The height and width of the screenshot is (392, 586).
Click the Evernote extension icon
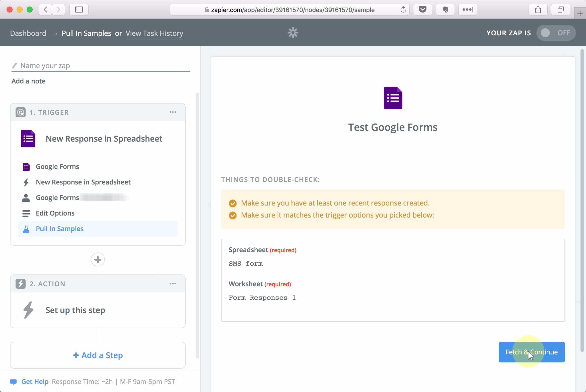(x=445, y=10)
